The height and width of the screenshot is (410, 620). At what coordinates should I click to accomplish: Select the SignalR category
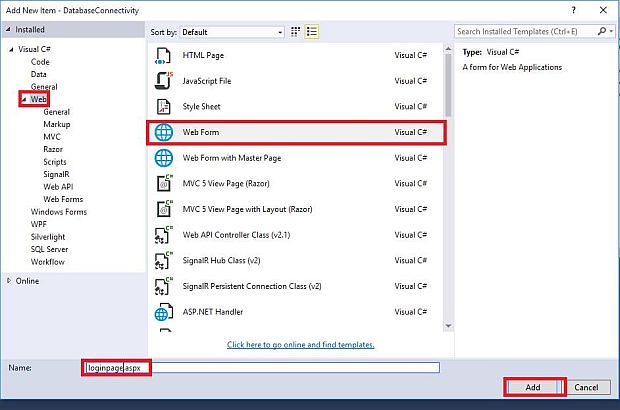click(56, 174)
